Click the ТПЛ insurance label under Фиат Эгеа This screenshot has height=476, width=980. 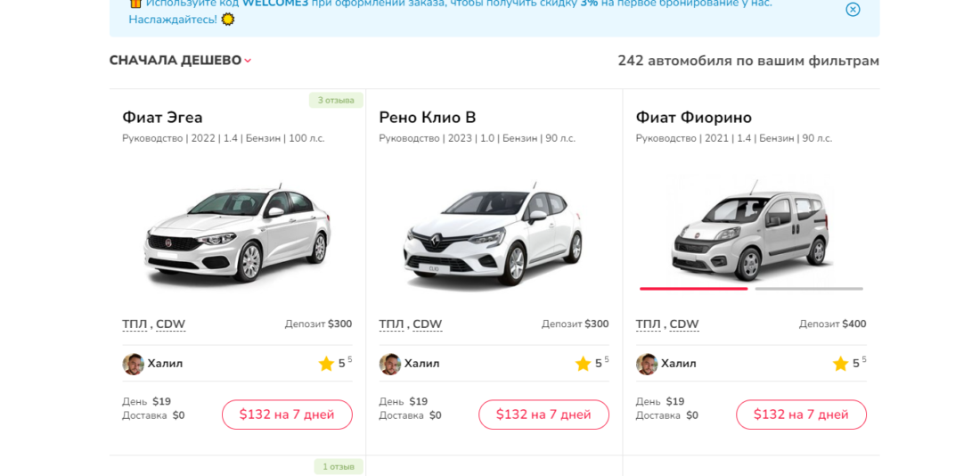pos(135,324)
